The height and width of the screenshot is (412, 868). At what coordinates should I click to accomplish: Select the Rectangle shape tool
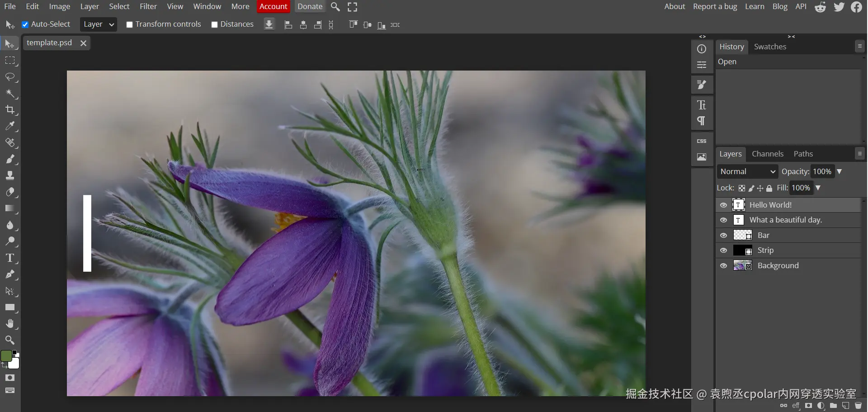(10, 308)
